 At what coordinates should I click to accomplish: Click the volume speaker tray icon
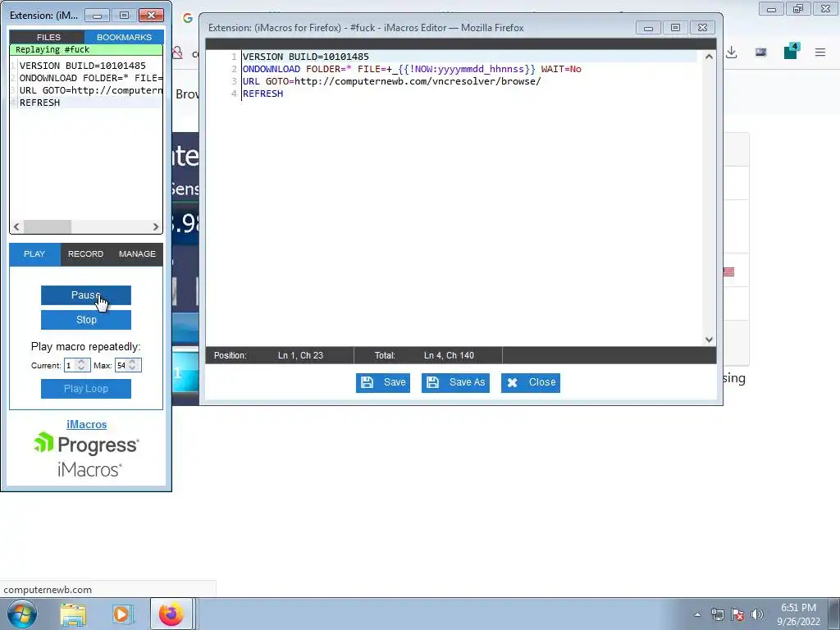[757, 614]
